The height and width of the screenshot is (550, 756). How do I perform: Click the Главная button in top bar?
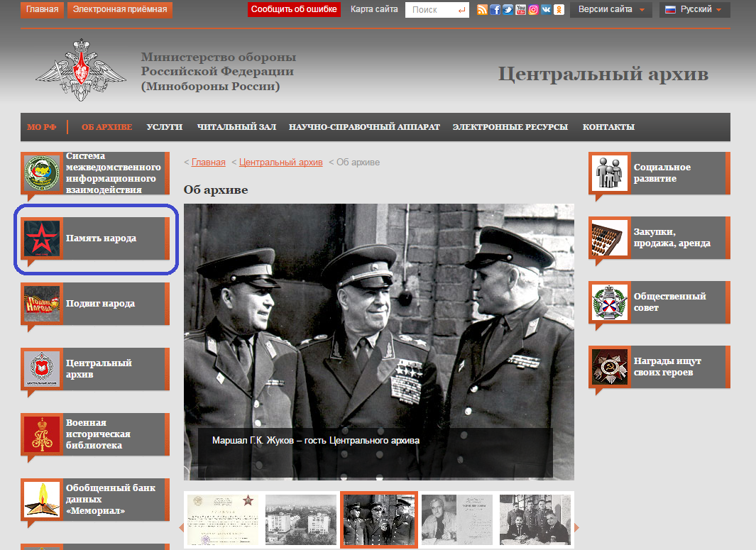(42, 10)
